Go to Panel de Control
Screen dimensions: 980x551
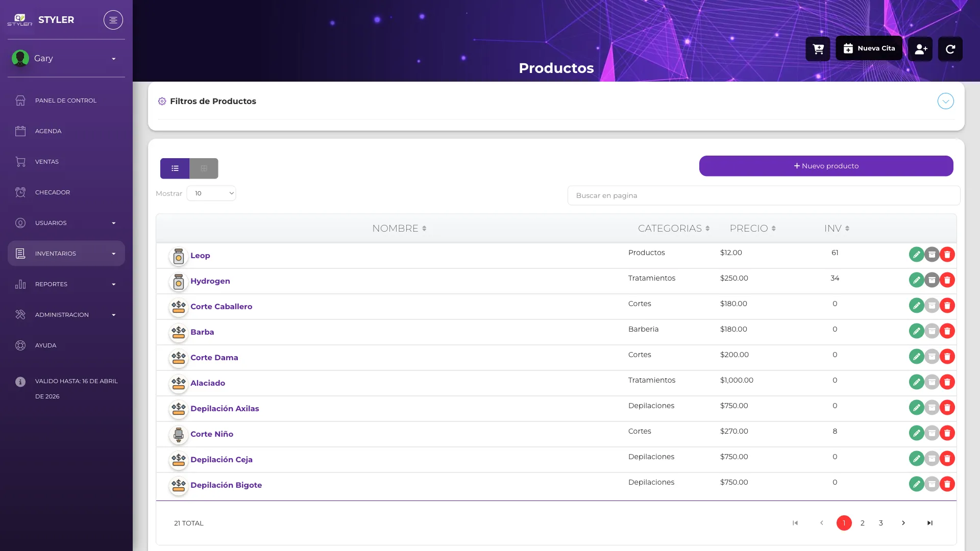pyautogui.click(x=66, y=101)
